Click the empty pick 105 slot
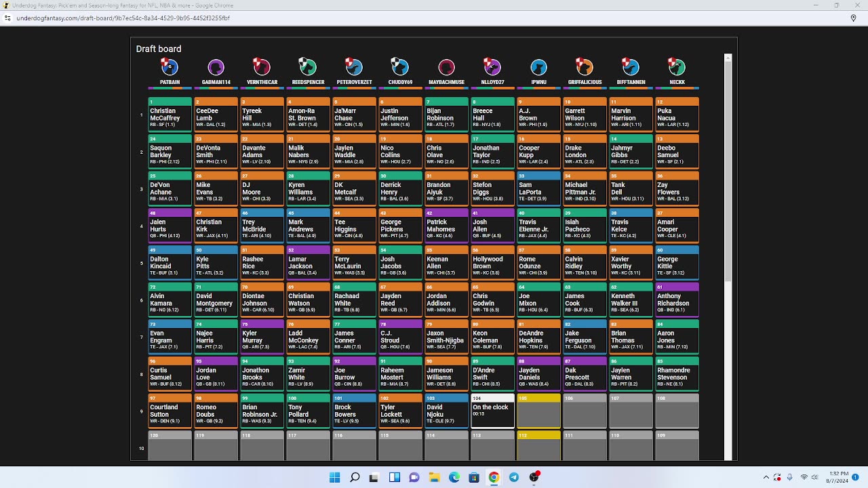The width and height of the screenshot is (868, 488). [x=538, y=411]
